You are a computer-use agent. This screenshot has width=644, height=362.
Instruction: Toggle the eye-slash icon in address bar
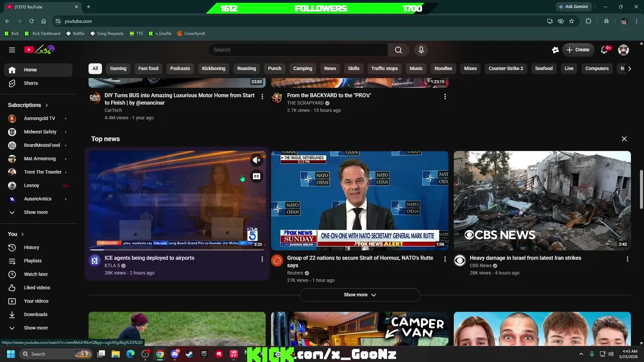click(x=560, y=21)
